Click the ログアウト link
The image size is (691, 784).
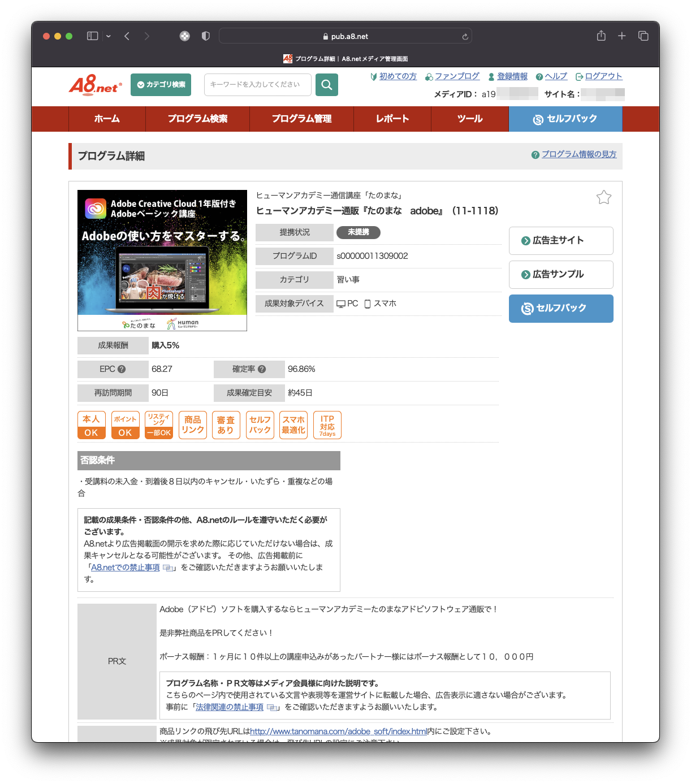pyautogui.click(x=603, y=76)
